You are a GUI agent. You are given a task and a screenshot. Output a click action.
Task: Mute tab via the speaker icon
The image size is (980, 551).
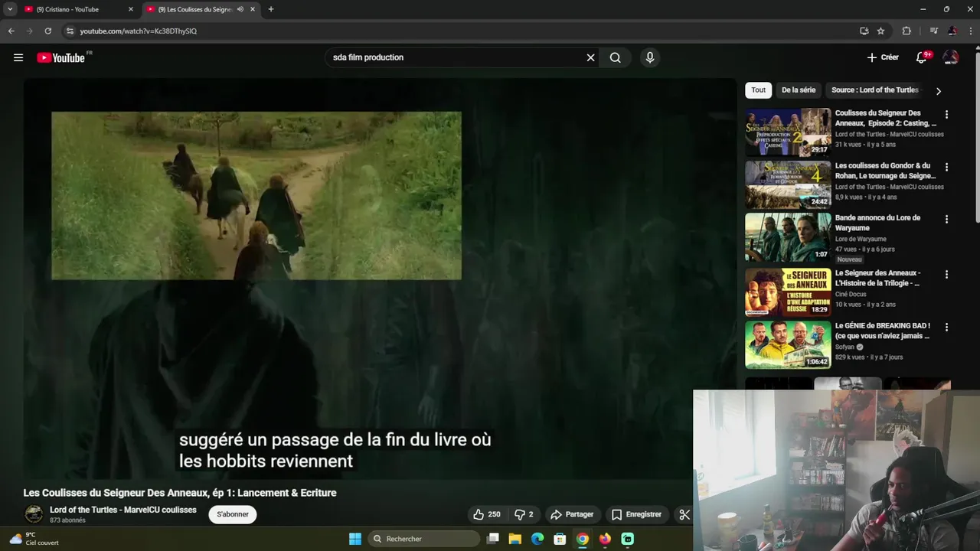click(x=240, y=9)
